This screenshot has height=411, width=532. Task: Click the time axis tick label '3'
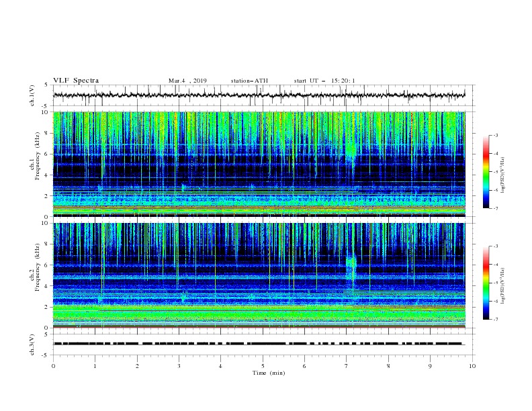(179, 366)
